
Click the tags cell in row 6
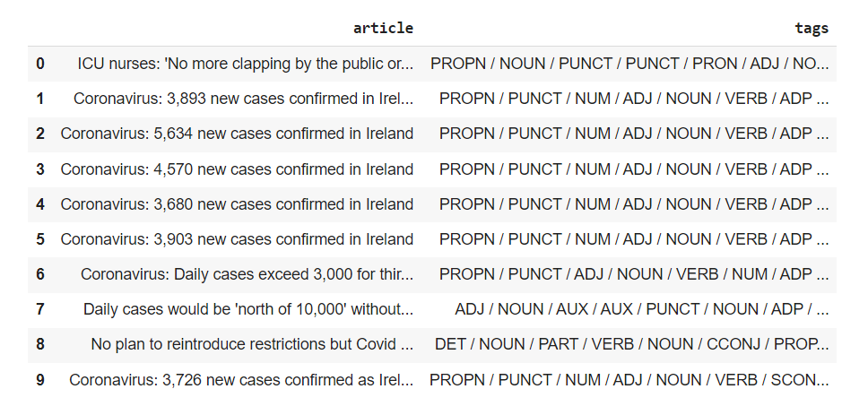pyautogui.click(x=634, y=274)
